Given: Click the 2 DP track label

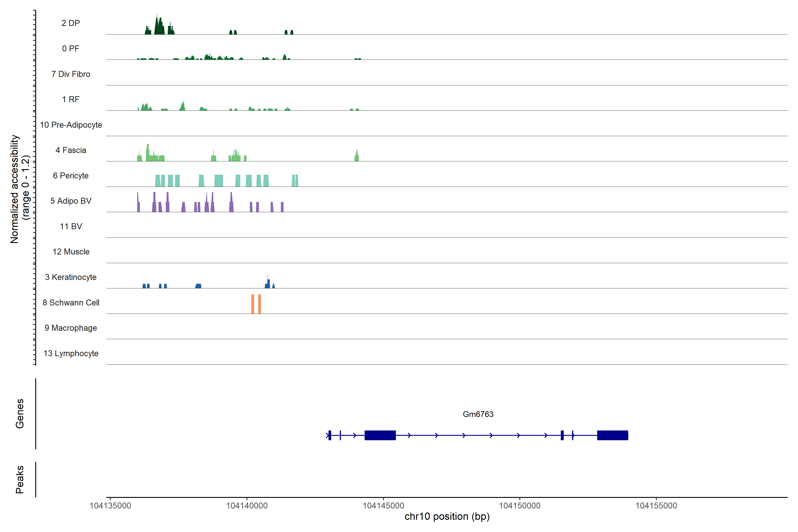Looking at the screenshot, I should [x=70, y=23].
